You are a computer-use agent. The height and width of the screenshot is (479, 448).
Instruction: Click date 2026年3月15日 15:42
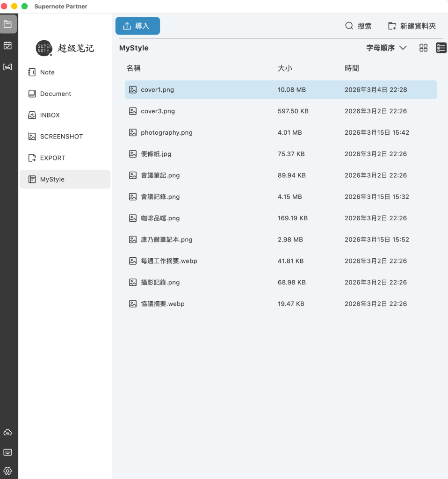pyautogui.click(x=377, y=132)
